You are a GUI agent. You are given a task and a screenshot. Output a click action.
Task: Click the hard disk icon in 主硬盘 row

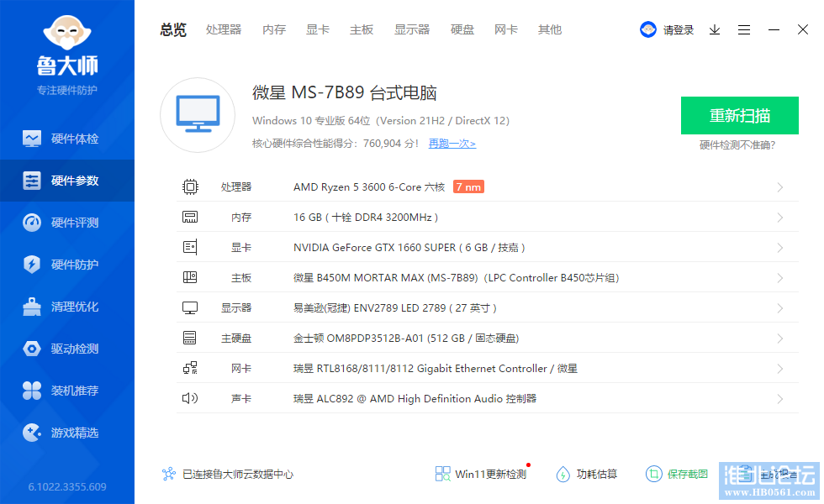[x=190, y=338]
